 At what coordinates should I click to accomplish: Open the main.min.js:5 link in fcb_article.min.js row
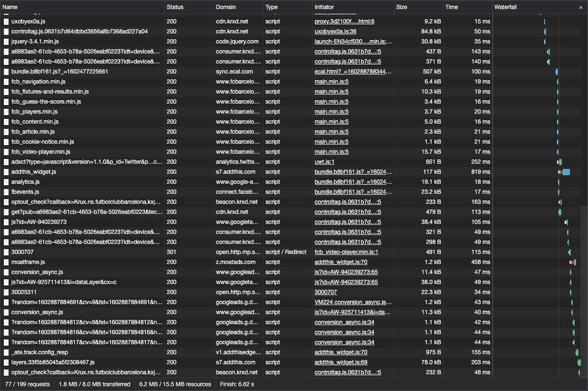(x=331, y=132)
